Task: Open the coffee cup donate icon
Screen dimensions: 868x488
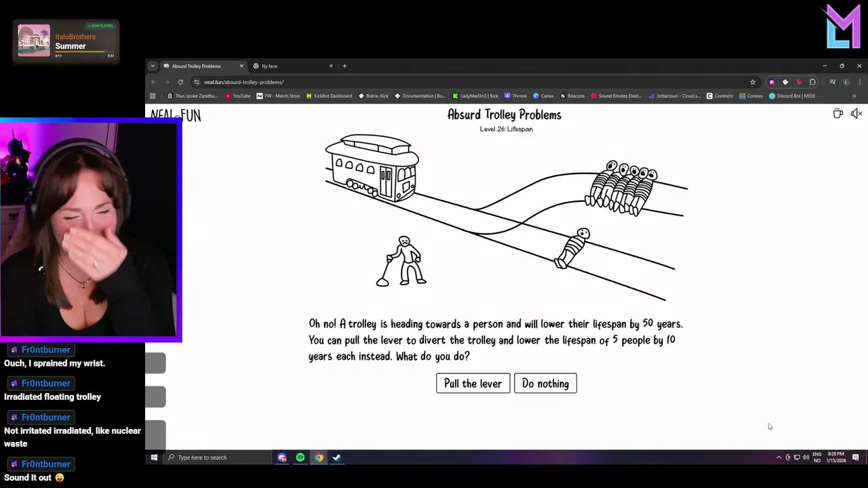Action: coord(838,114)
